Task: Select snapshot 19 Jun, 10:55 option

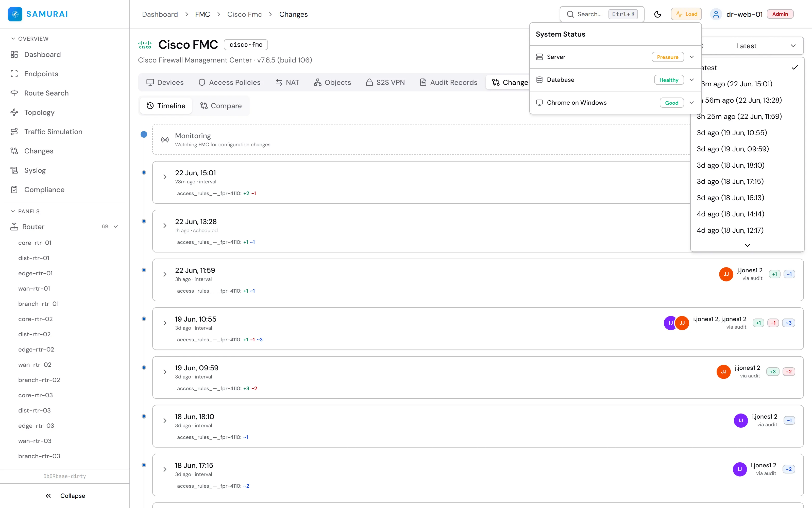Action: (747, 133)
